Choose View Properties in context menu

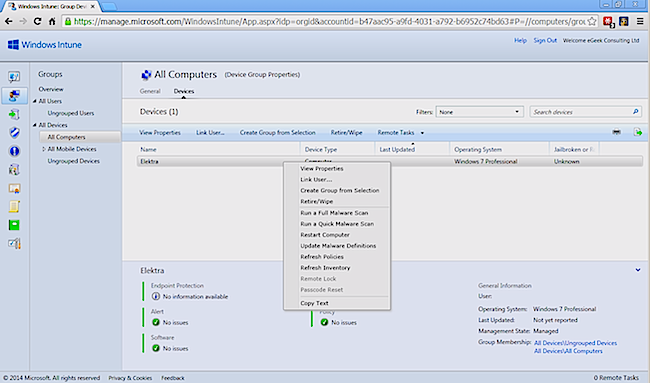[x=322, y=169]
